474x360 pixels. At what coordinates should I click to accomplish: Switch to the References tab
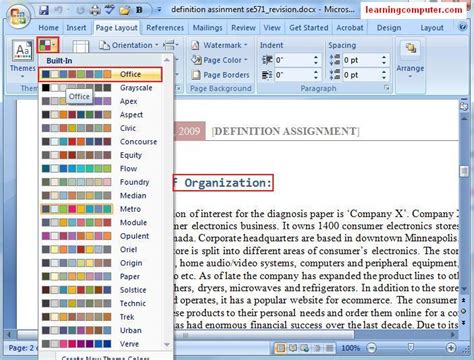[165, 28]
